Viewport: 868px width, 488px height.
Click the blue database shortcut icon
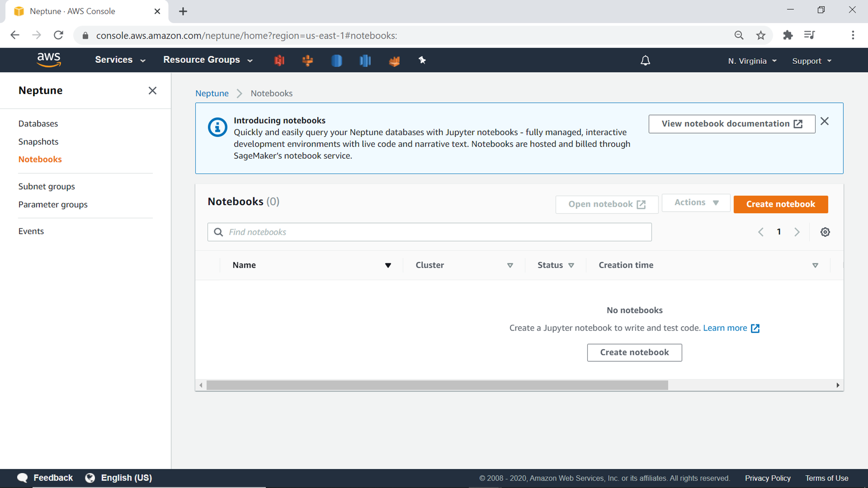point(336,60)
